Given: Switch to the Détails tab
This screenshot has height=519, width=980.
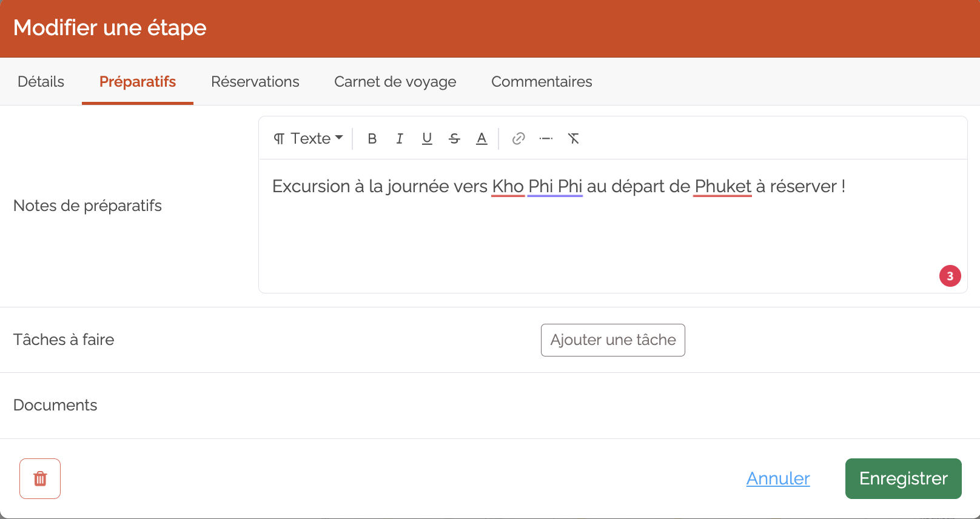Looking at the screenshot, I should click(41, 82).
